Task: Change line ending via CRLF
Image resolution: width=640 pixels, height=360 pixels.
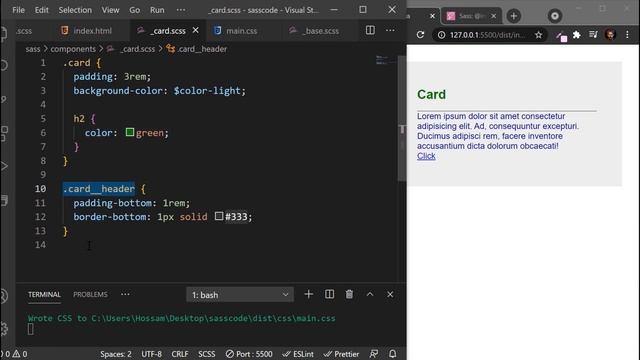Action: pos(180,354)
